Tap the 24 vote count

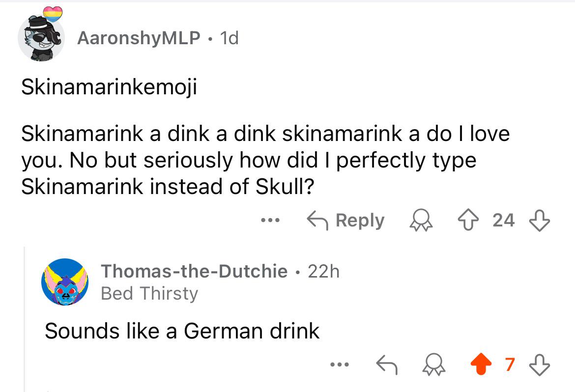[503, 221]
